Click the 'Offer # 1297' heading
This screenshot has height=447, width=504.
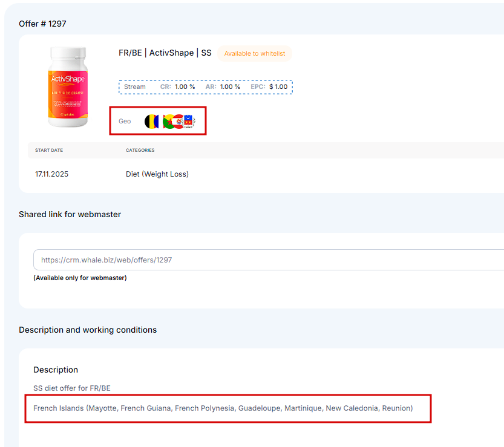coord(42,24)
